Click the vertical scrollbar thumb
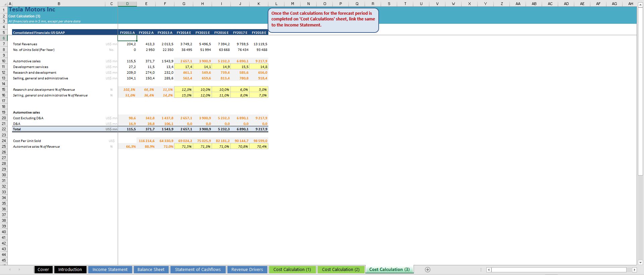The width and height of the screenshot is (644, 275). [640, 91]
